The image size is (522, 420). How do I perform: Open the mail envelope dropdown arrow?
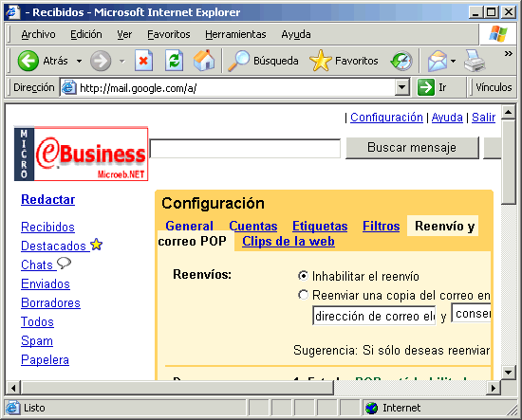(x=453, y=62)
